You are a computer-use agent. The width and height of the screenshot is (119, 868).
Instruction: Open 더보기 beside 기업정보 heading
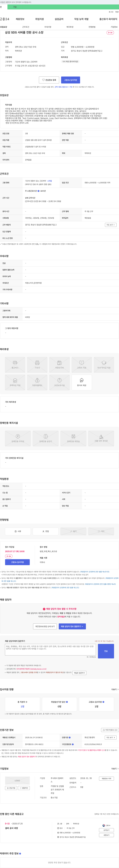pos(115,769)
